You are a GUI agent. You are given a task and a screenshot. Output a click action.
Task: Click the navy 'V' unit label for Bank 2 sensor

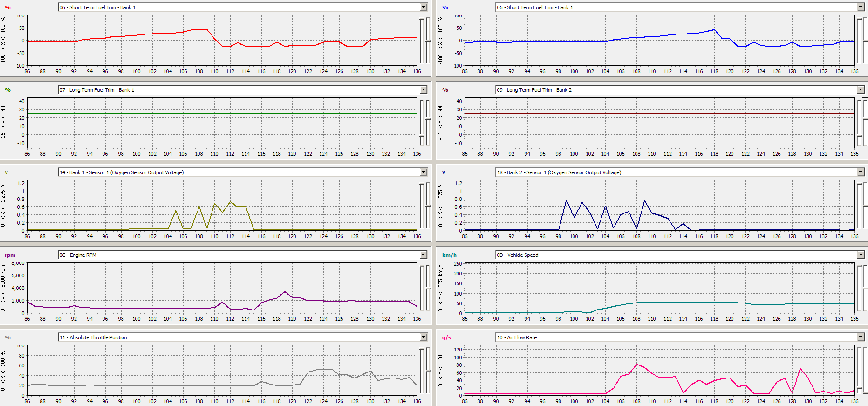(444, 172)
